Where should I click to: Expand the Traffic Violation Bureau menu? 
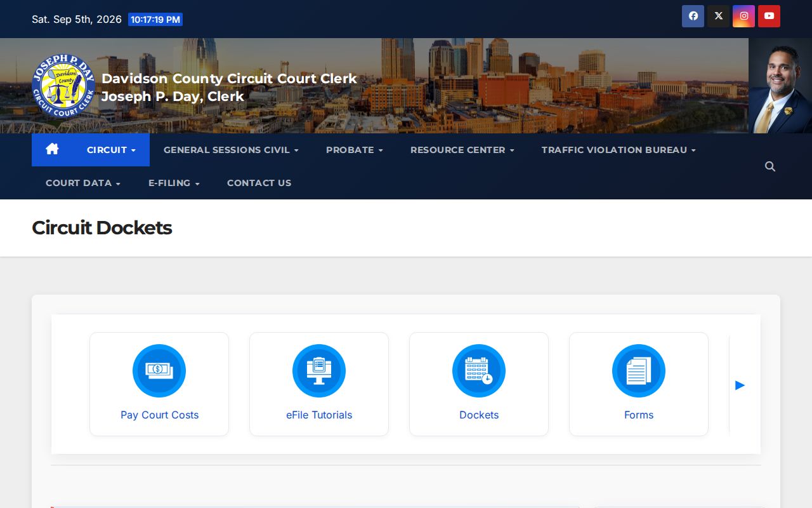[x=619, y=150]
